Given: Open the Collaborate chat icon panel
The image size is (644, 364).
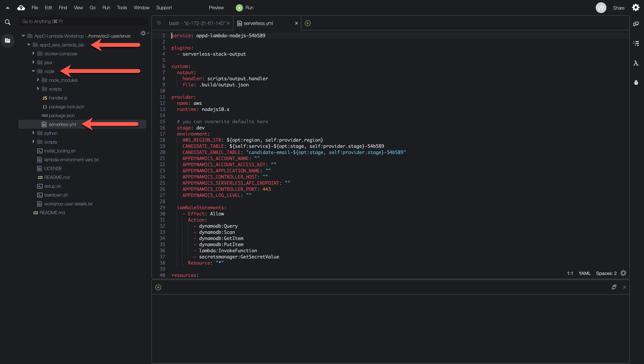Looking at the screenshot, I should click(636, 24).
